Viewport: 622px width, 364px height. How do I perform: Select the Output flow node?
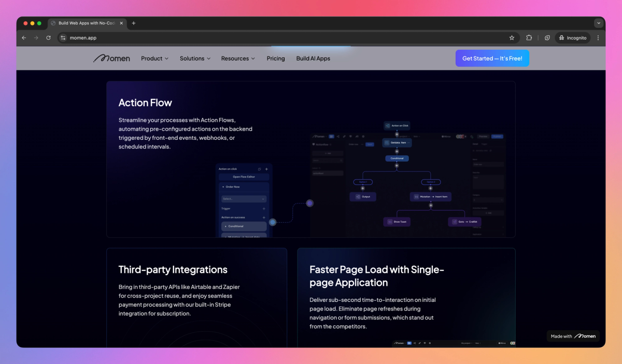click(363, 197)
